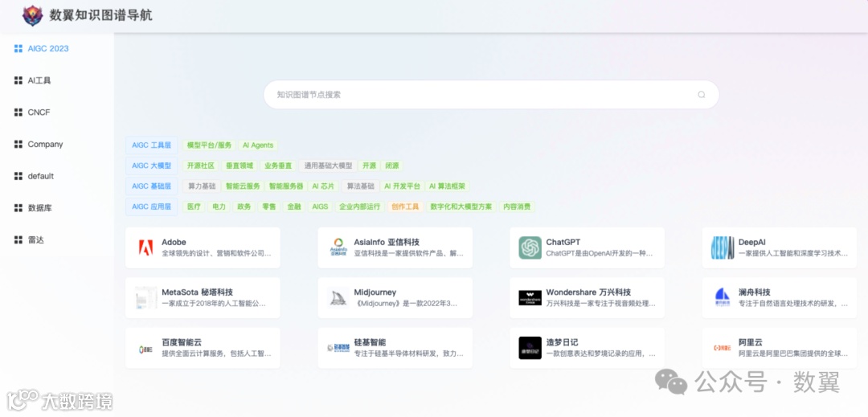The height and width of the screenshot is (417, 868).
Task: Click the 阿里云 logo icon
Action: click(x=723, y=348)
